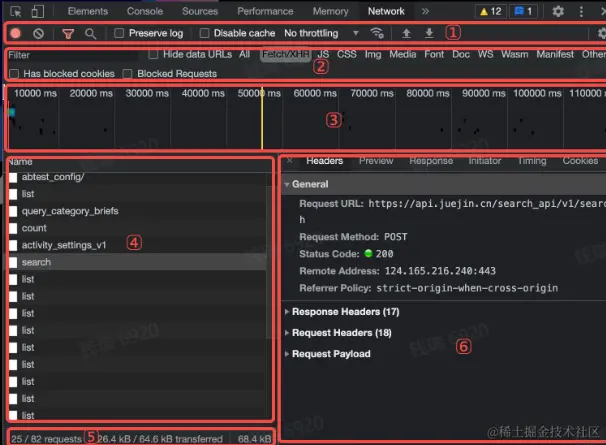Switch to the Console tab
606x445 pixels.
point(145,11)
